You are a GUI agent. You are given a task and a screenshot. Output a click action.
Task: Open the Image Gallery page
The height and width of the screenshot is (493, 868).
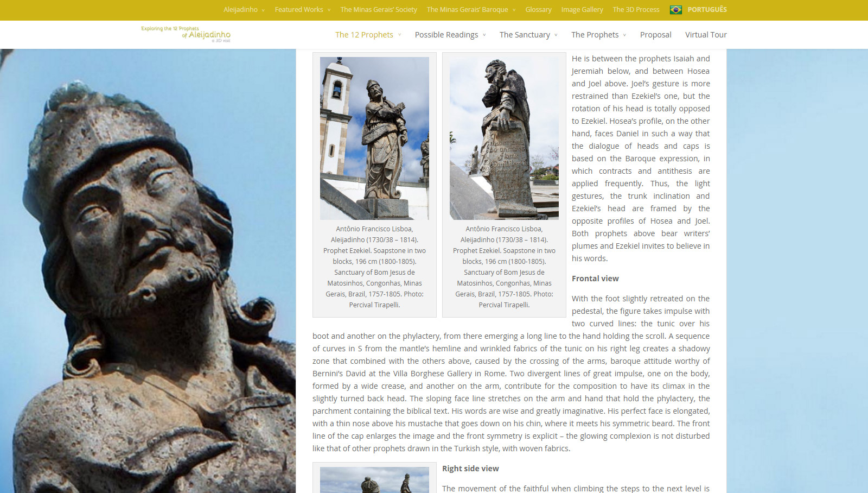click(x=582, y=10)
